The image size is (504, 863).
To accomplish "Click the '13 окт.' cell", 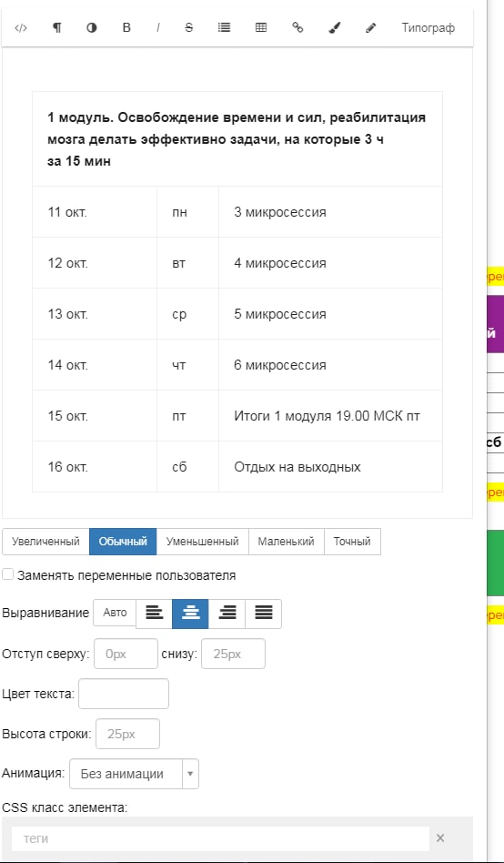I will [x=95, y=314].
